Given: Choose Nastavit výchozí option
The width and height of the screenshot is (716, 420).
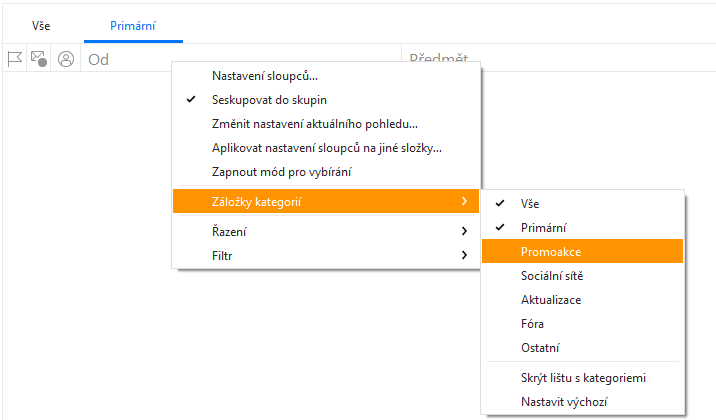Looking at the screenshot, I should [x=563, y=402].
